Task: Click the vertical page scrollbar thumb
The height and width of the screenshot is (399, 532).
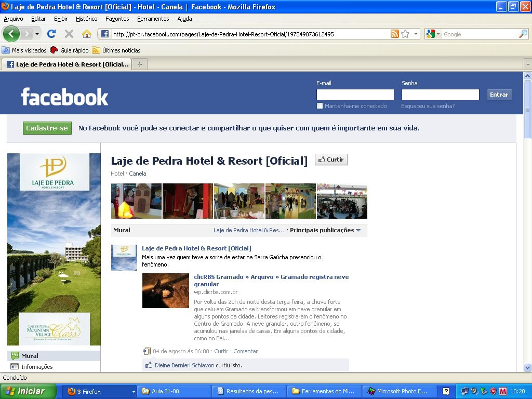Action: point(527,110)
